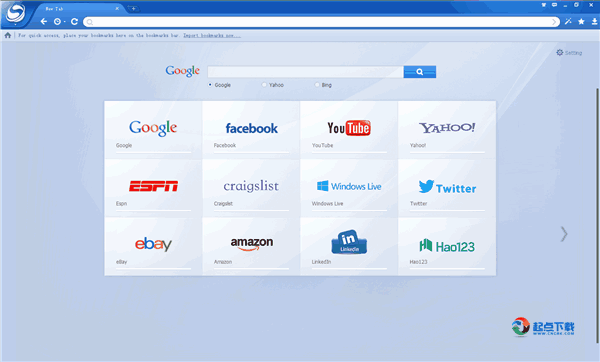Open the Craigslist speed dial tile
The image size is (600, 362).
point(251,188)
